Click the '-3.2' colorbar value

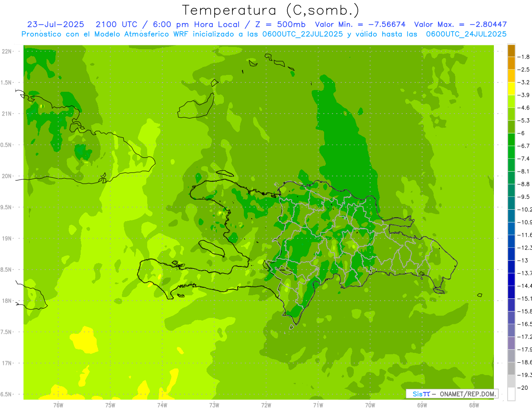point(524,82)
